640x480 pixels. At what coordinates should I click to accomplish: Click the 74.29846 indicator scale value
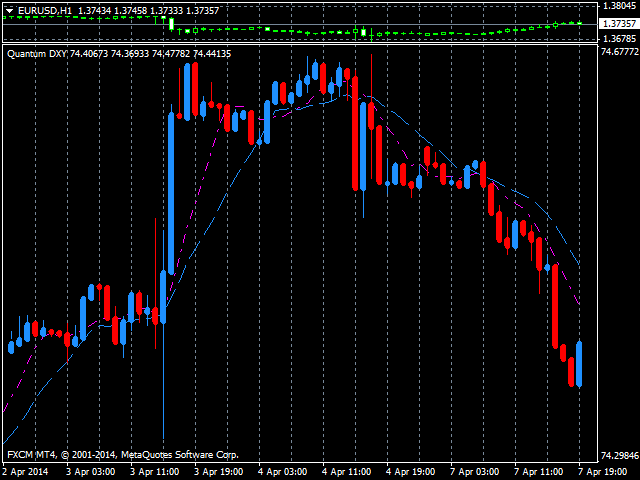(618, 455)
